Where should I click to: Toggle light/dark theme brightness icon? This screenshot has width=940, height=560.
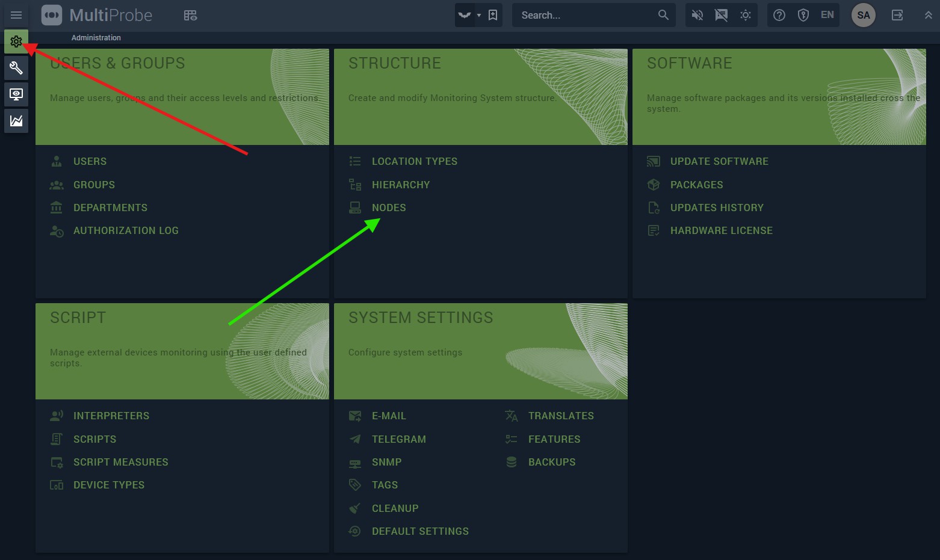coord(746,15)
